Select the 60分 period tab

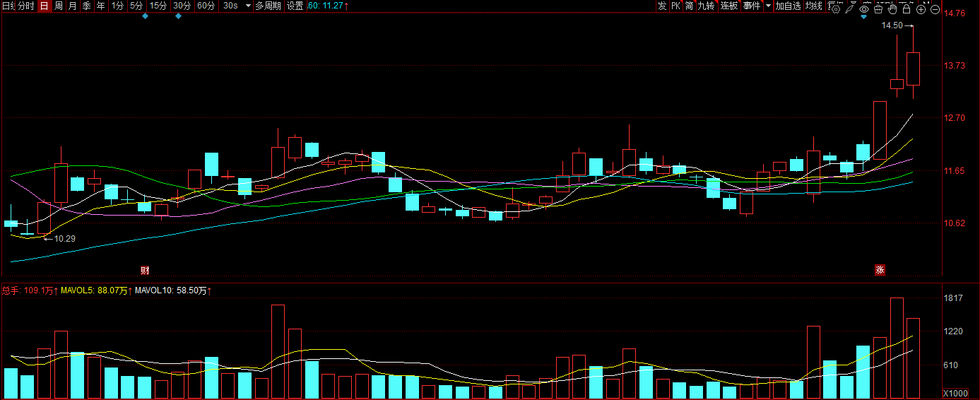pos(206,6)
